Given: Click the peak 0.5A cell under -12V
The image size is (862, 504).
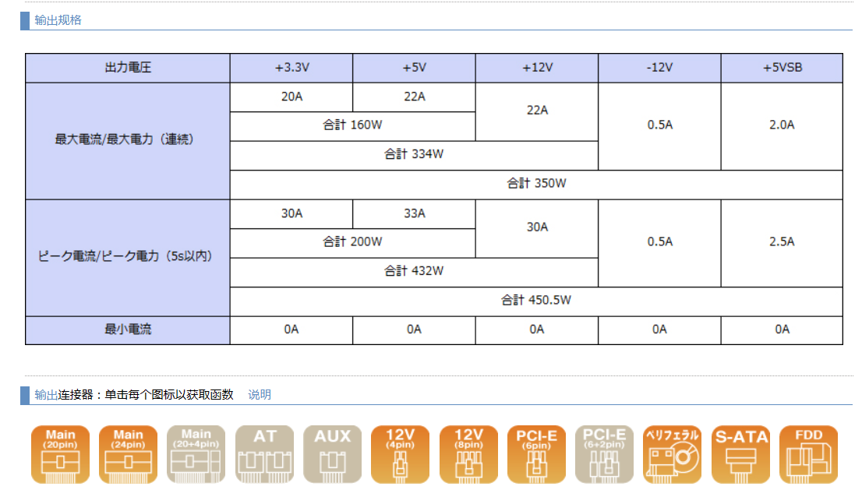Looking at the screenshot, I should (659, 242).
